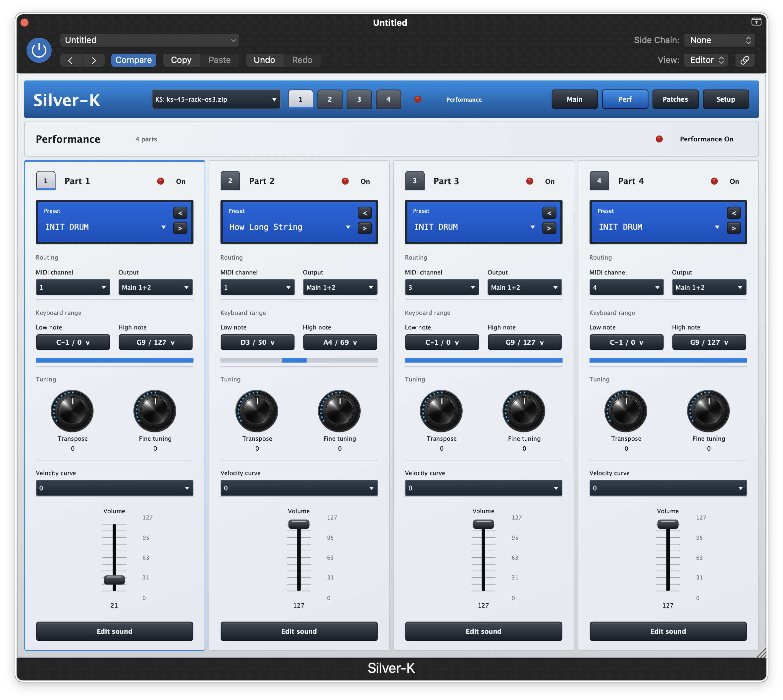Image resolution: width=783 pixels, height=700 pixels.
Task: Go to previous preset with left arrow
Action: pyautogui.click(x=71, y=60)
